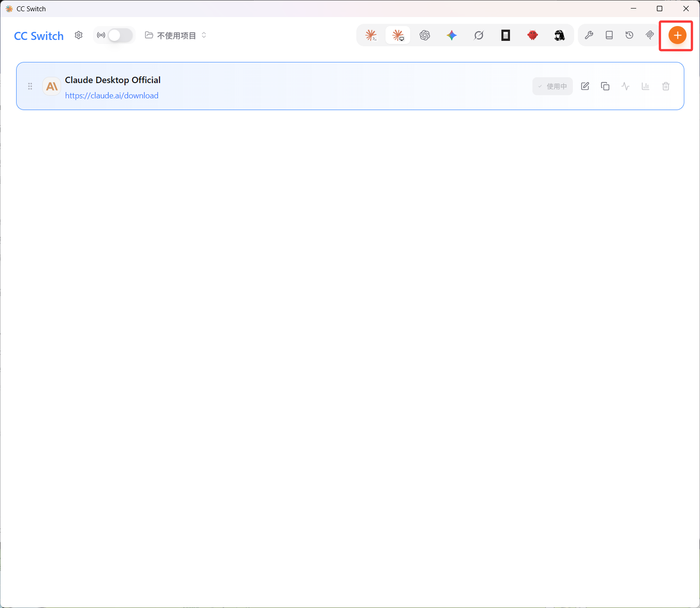Open the https://claude.ai/download link

[112, 96]
